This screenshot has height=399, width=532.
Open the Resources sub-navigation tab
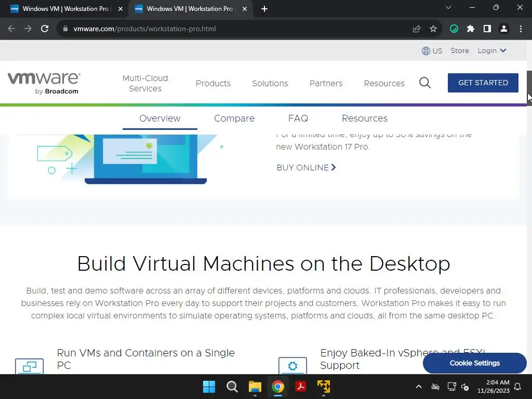(x=364, y=118)
